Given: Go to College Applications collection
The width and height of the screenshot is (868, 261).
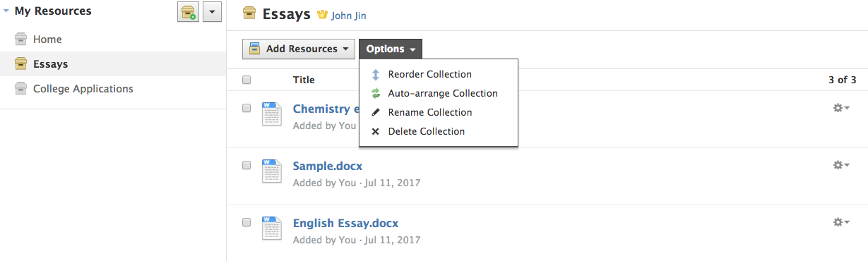Looking at the screenshot, I should (x=83, y=89).
